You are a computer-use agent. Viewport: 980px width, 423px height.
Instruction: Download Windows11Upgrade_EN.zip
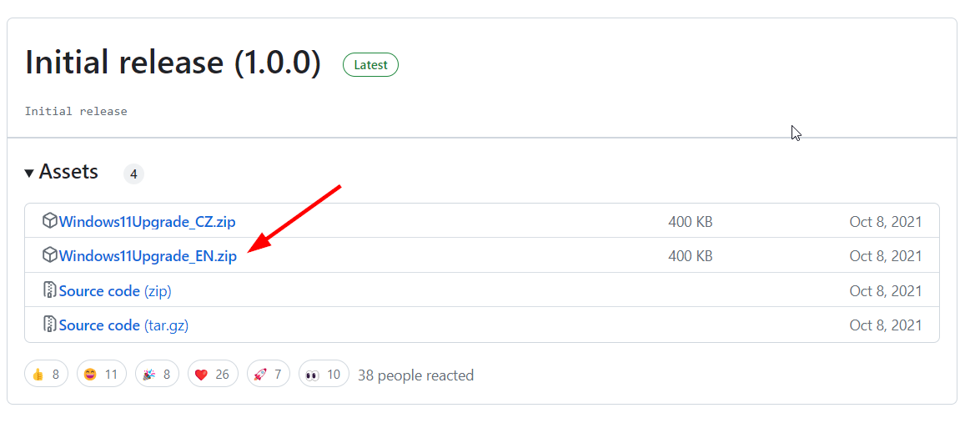point(148,256)
